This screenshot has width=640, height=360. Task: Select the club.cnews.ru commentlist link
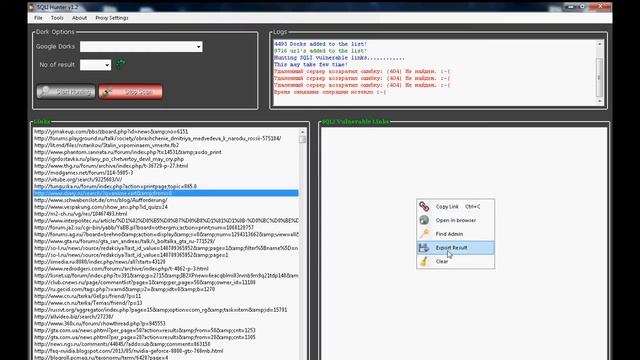(166, 282)
